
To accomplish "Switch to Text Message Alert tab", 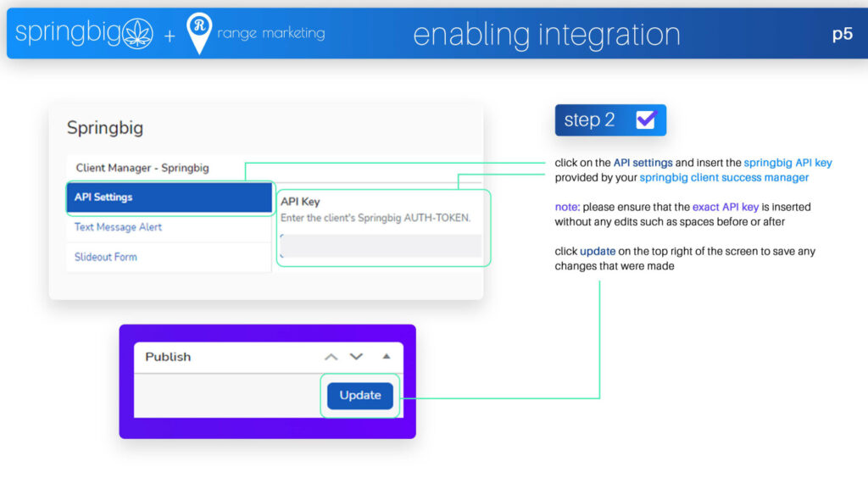I will coord(118,227).
